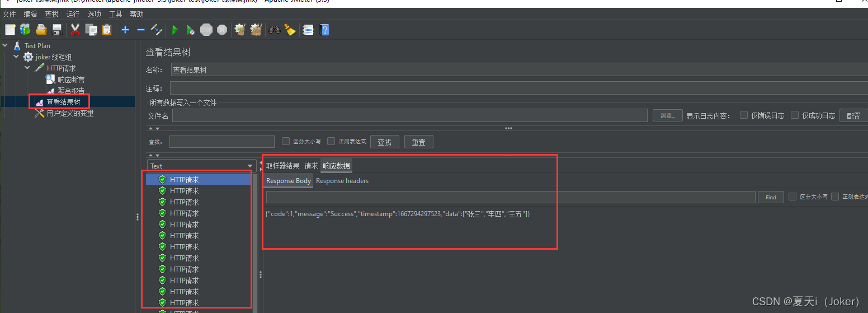Switch to the 响应数据 tab
868x313 pixels.
click(337, 166)
